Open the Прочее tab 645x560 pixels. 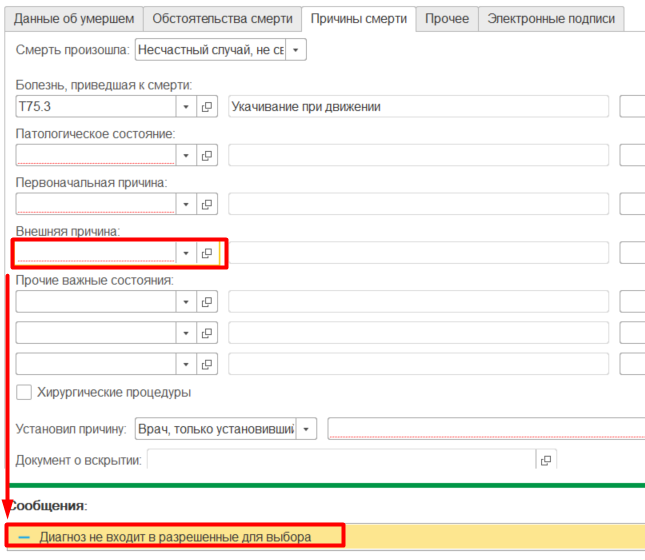446,19
